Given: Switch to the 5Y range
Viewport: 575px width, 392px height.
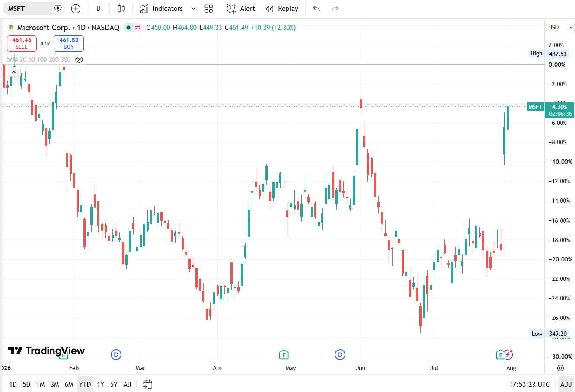Looking at the screenshot, I should pyautogui.click(x=114, y=384).
